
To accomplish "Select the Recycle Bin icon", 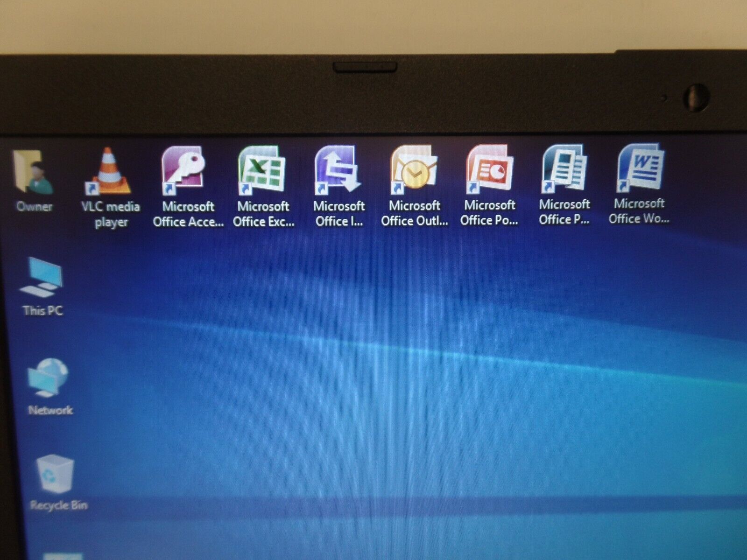I will [x=56, y=474].
